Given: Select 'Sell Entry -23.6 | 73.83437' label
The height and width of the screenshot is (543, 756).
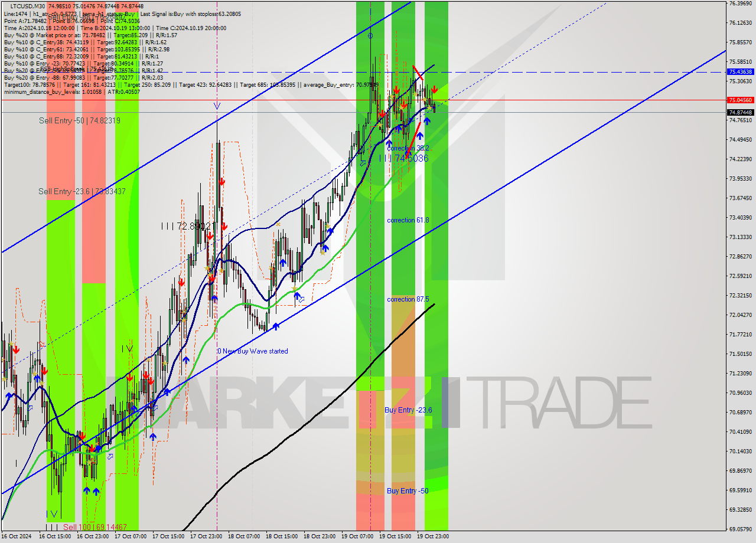Looking at the screenshot, I should pos(82,191).
